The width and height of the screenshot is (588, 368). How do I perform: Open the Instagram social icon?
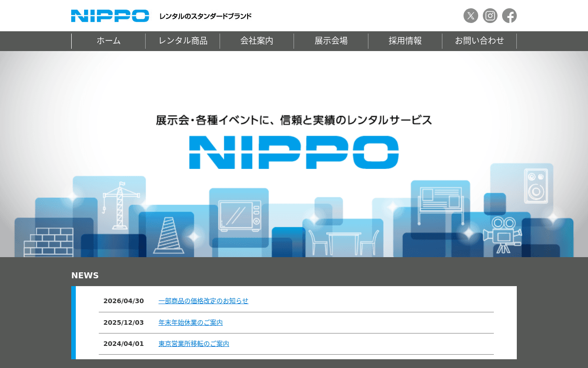tap(490, 16)
